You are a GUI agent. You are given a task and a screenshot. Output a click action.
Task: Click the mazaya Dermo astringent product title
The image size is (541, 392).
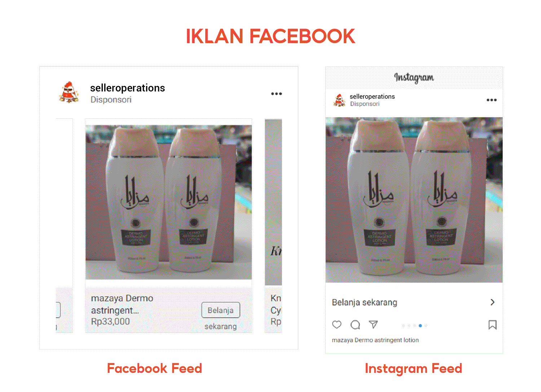tap(122, 304)
